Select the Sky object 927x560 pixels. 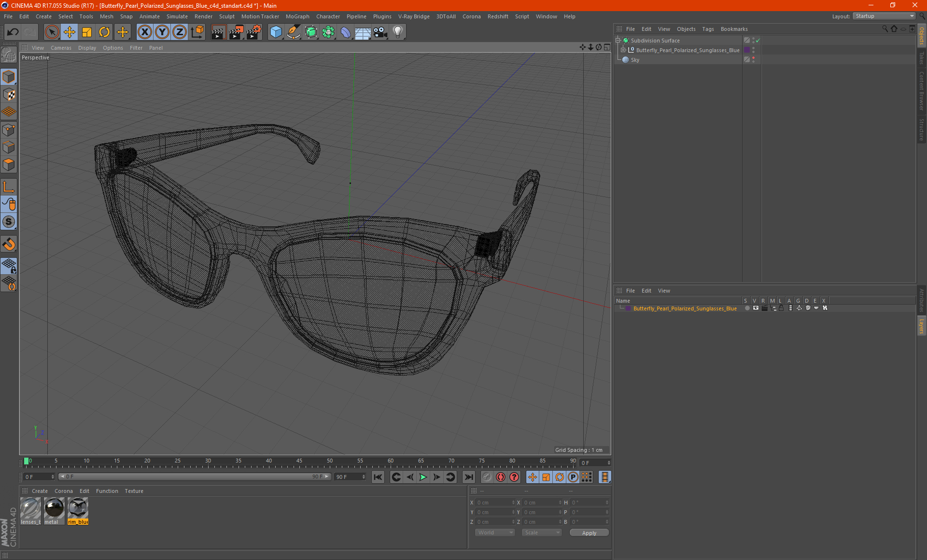coord(635,60)
